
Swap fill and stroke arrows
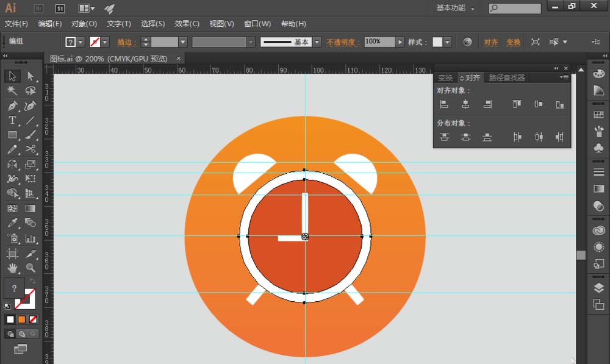[33, 281]
